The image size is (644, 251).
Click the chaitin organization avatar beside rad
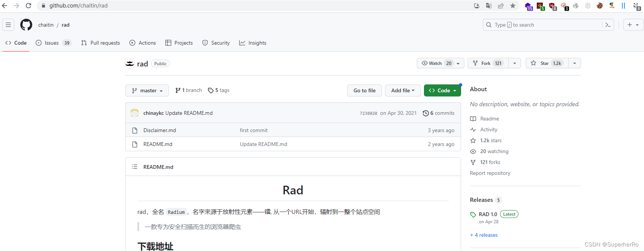(x=130, y=63)
